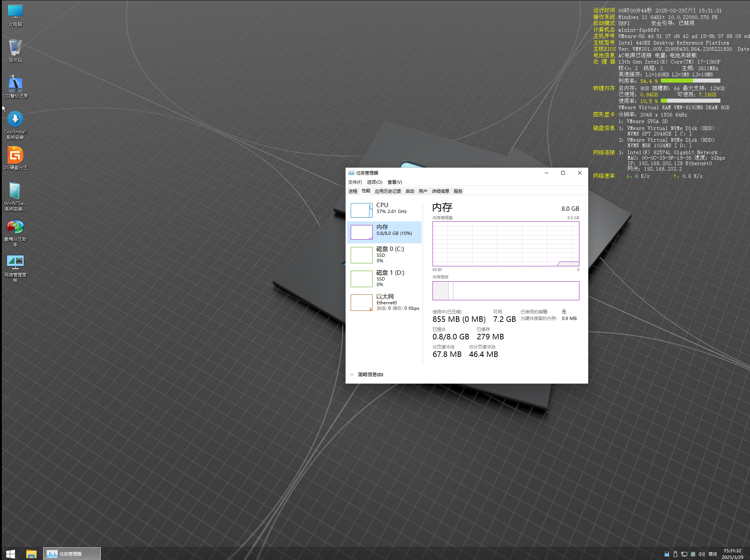Click the 0.8/8.0 GB committed value

451,337
